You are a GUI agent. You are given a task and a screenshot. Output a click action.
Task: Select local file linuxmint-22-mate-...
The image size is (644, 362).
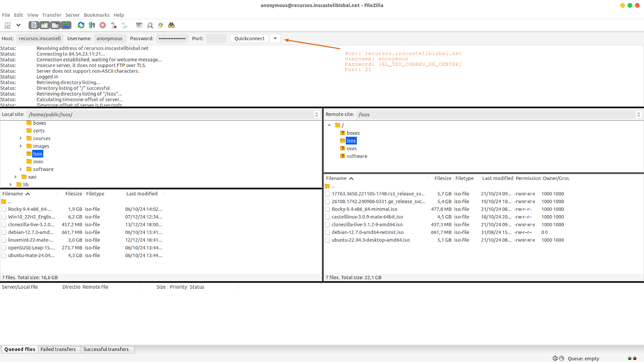click(x=31, y=240)
